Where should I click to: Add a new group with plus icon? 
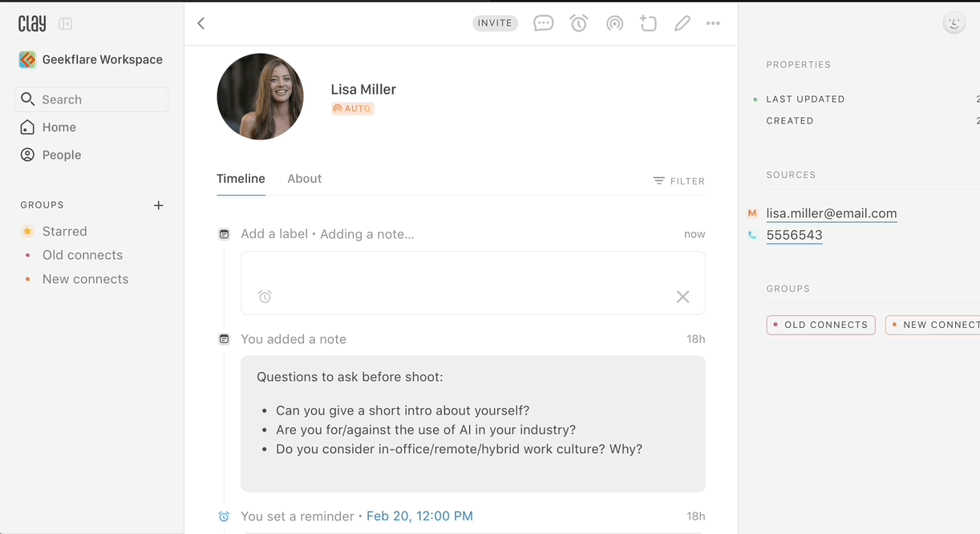point(159,205)
